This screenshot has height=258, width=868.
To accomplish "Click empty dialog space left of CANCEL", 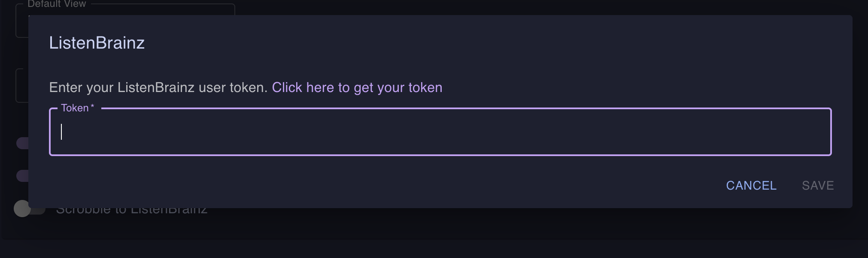I will [x=386, y=185].
